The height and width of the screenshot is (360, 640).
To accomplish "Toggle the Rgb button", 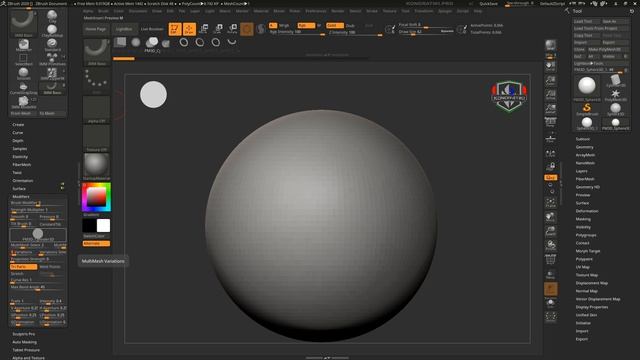I will pos(306,25).
